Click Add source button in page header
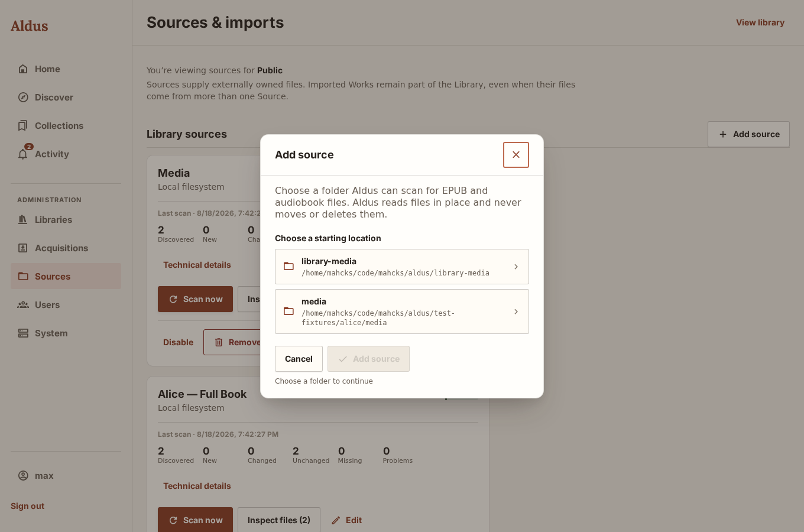Screen dimensions: 804x532 pos(748,134)
